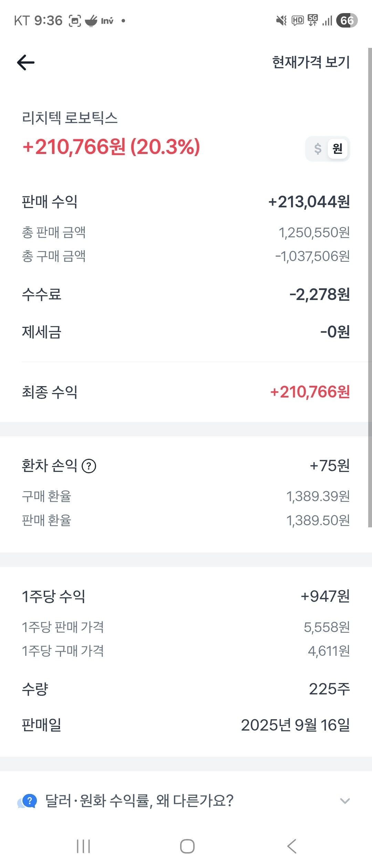Tap the back arrow icon

[26, 62]
